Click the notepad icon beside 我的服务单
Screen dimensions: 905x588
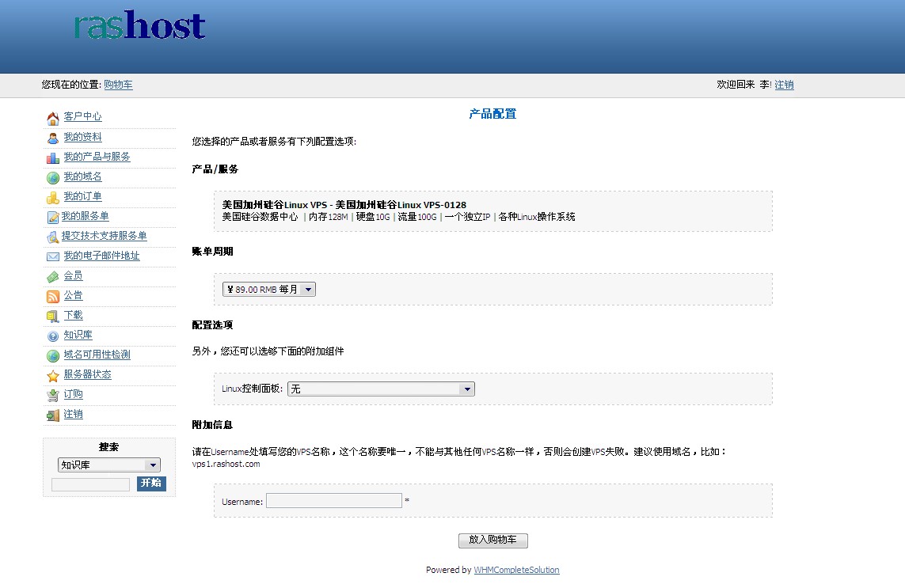(52, 217)
